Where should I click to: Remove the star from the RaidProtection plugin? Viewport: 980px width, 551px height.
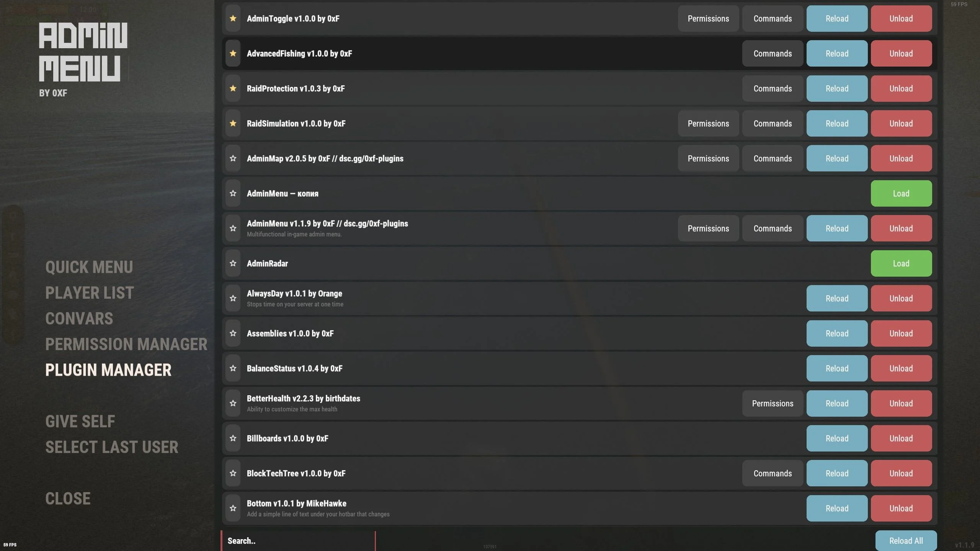coord(233,88)
